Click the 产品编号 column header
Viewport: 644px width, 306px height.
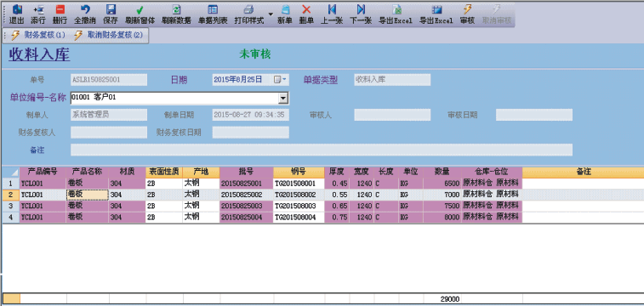pos(43,172)
